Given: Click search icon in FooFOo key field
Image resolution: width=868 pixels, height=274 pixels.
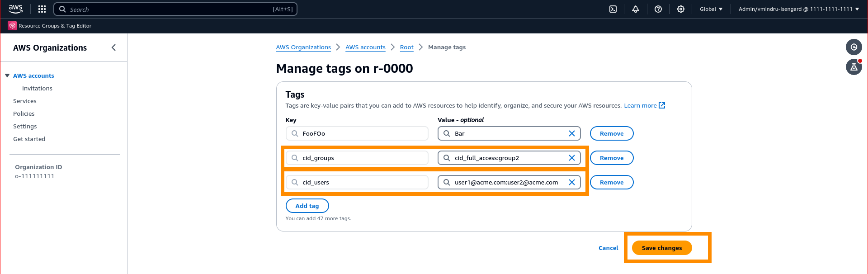Looking at the screenshot, I should tap(295, 133).
